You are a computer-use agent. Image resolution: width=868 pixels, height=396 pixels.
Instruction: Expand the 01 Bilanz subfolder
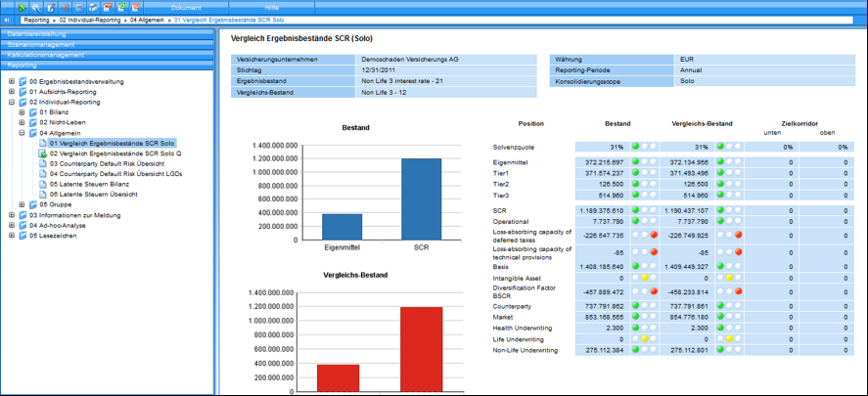(23, 112)
